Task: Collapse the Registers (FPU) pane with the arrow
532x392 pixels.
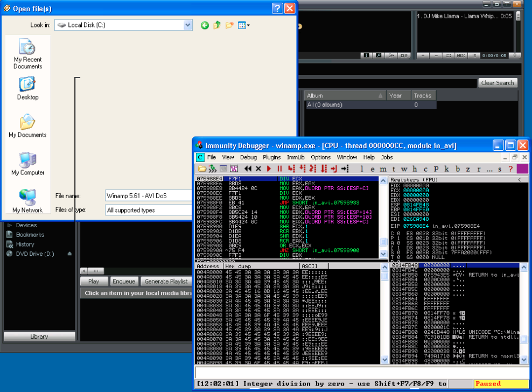Action: [520, 179]
